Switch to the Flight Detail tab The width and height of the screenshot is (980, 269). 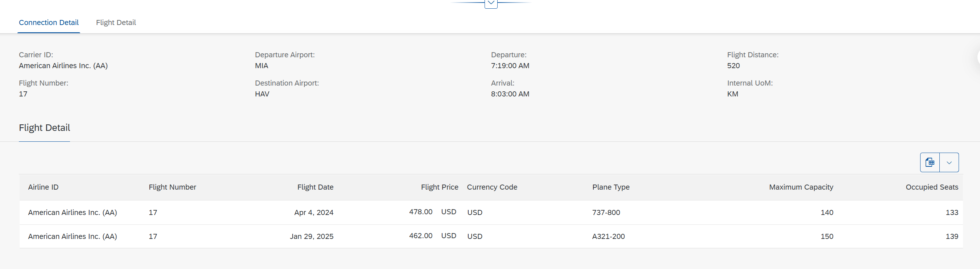coord(116,22)
